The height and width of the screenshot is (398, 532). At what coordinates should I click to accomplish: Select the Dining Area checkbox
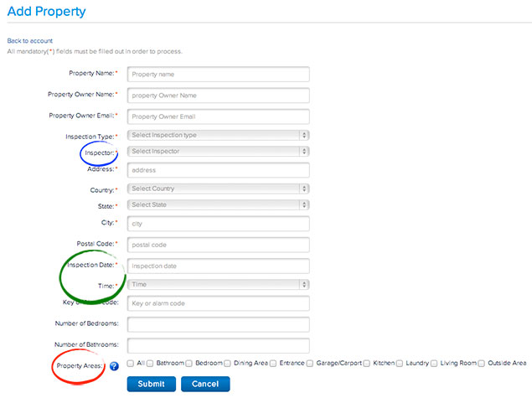pyautogui.click(x=227, y=364)
